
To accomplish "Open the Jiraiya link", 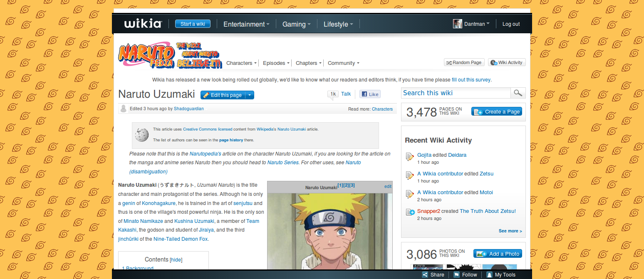I will click(206, 230).
